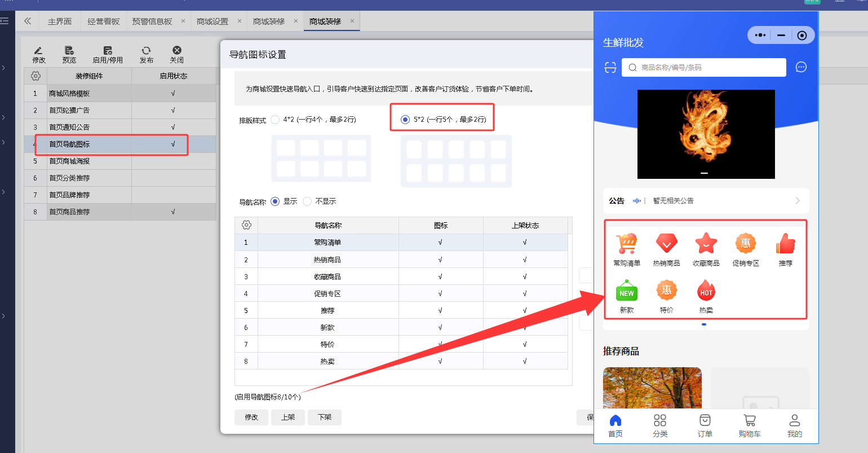The image size is (868, 453).
Task: Tap the 常购清单 cart icon in preview
Action: point(627,244)
